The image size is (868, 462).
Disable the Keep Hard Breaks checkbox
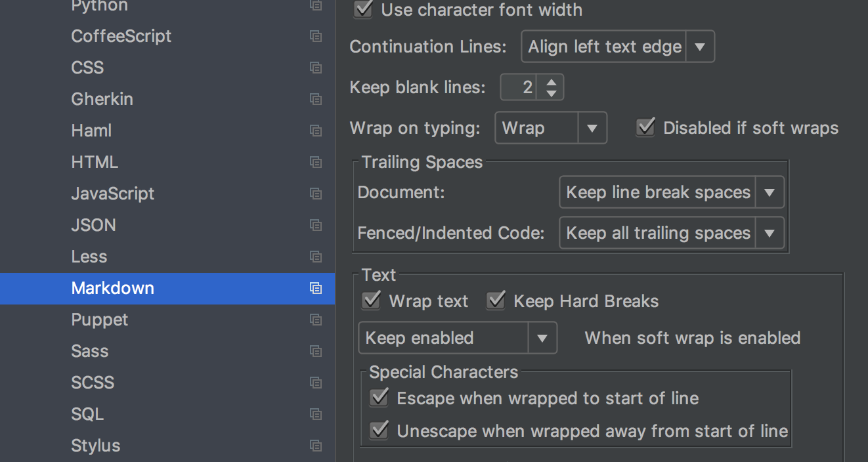tap(496, 301)
